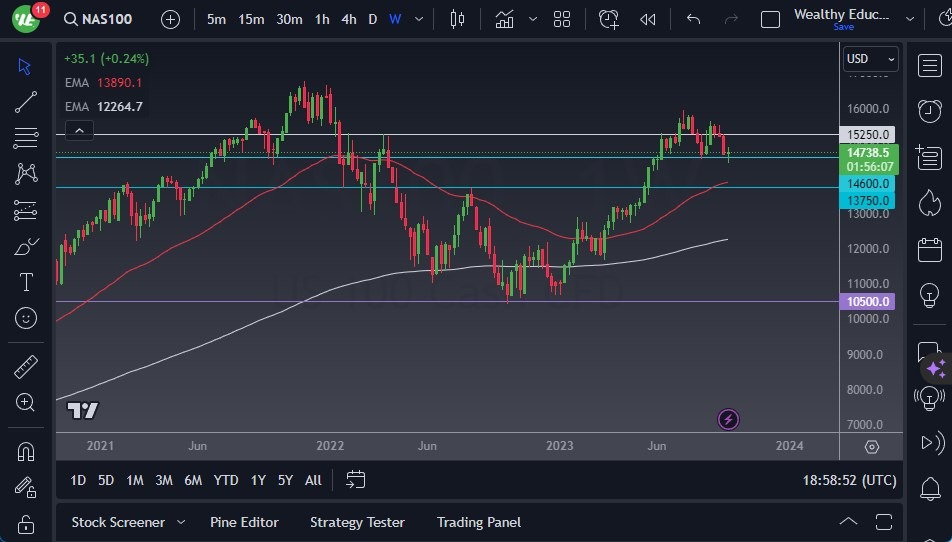952x542 pixels.
Task: Collapse the indicator legend chevron
Action: [x=79, y=130]
